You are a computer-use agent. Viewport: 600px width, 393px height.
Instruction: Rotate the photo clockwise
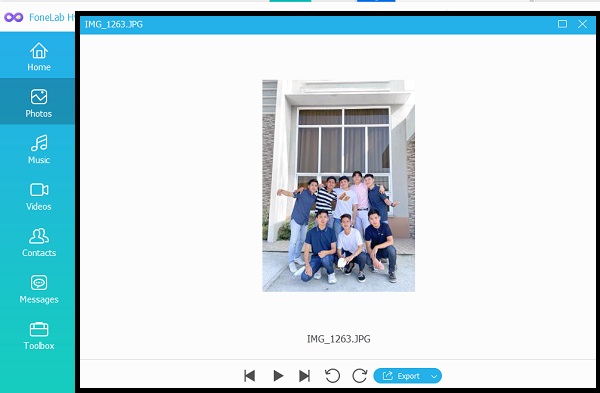point(360,376)
